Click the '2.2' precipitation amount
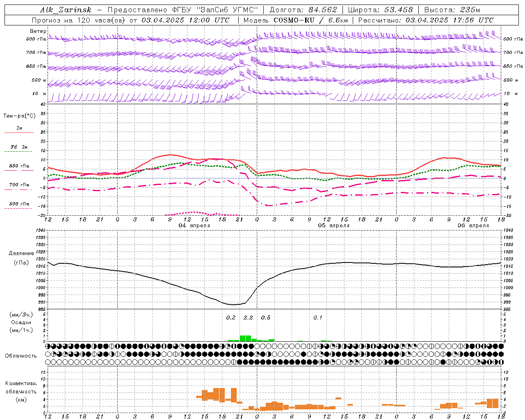The height and width of the screenshot is (420, 525). click(x=248, y=317)
